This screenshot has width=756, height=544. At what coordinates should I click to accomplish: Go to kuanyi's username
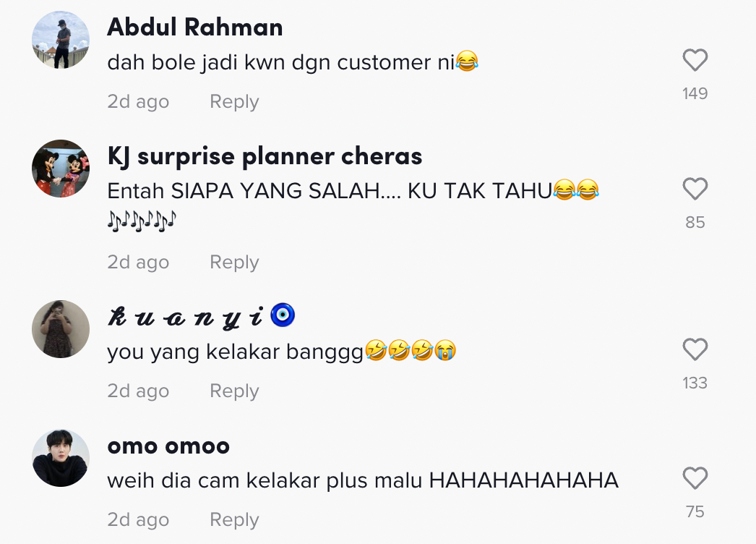[x=188, y=316]
